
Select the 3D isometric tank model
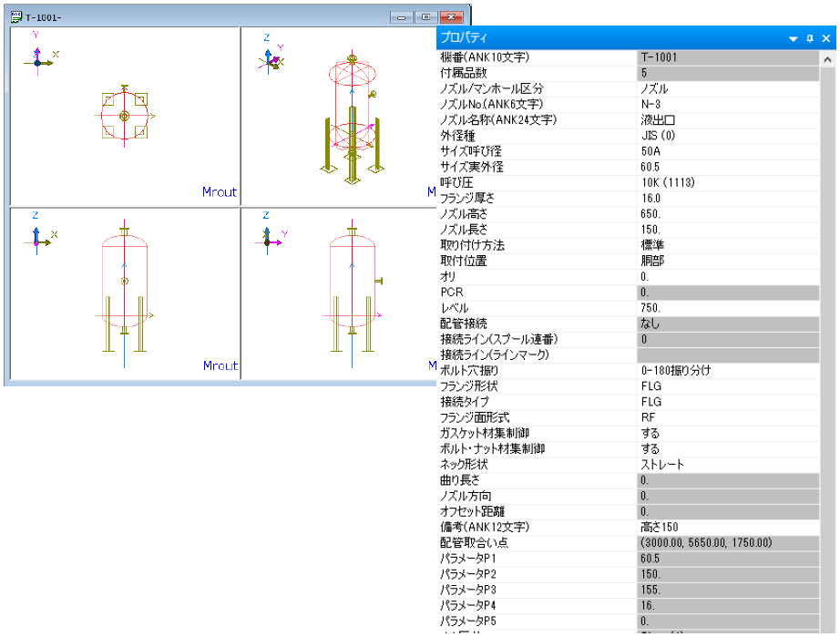[352, 118]
